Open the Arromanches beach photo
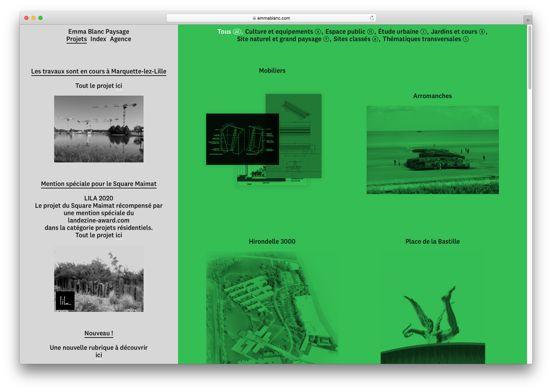This screenshot has height=392, width=552. point(432,150)
